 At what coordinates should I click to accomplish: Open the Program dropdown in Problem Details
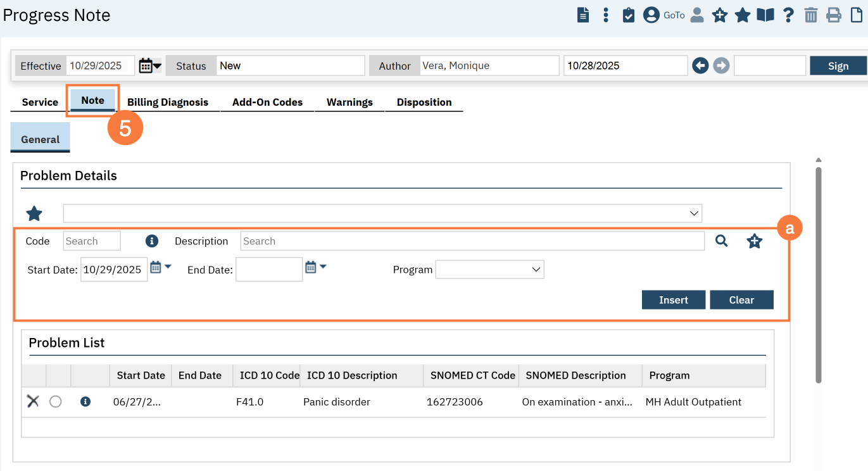pos(489,270)
